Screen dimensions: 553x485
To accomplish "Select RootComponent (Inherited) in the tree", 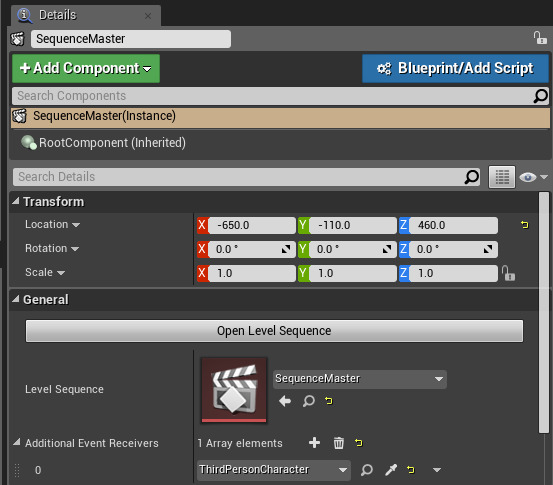I will pos(112,143).
